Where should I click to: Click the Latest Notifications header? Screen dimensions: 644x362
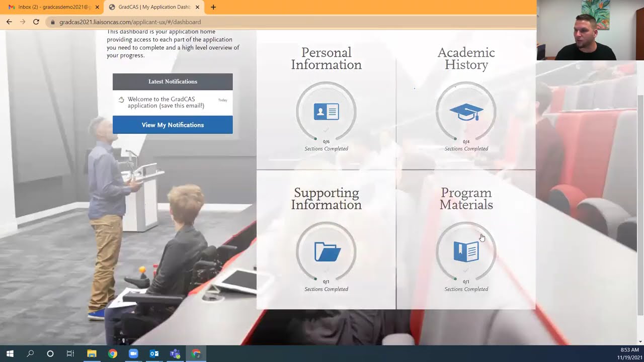click(173, 81)
